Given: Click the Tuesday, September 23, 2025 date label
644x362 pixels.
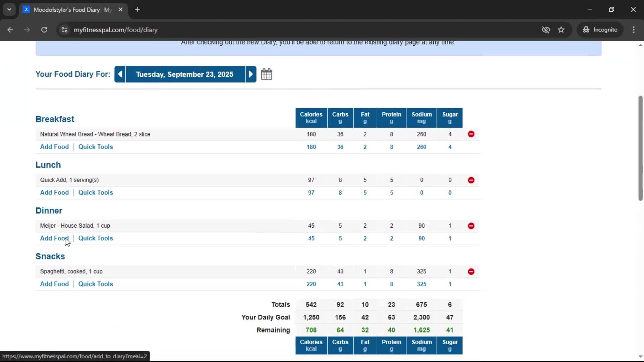Looking at the screenshot, I should point(185,74).
